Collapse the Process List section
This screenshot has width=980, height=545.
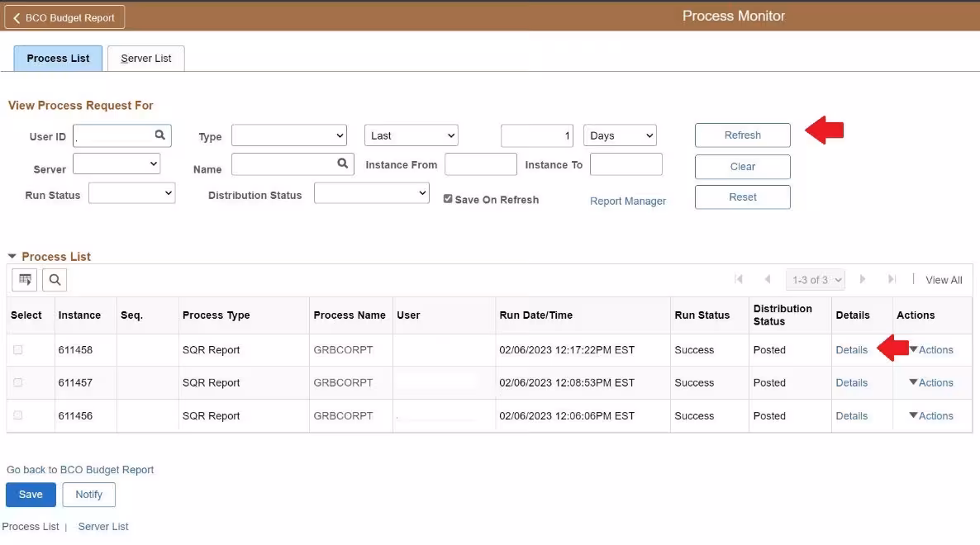[x=12, y=256]
